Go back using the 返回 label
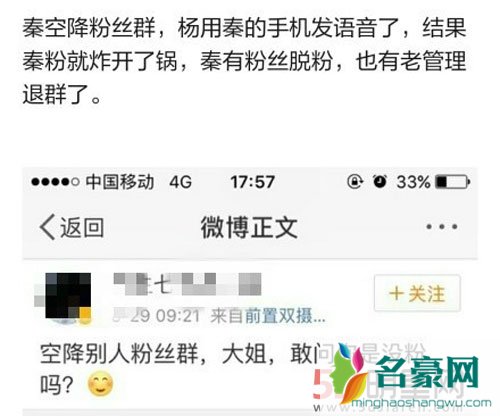The image size is (500, 416). 82,228
